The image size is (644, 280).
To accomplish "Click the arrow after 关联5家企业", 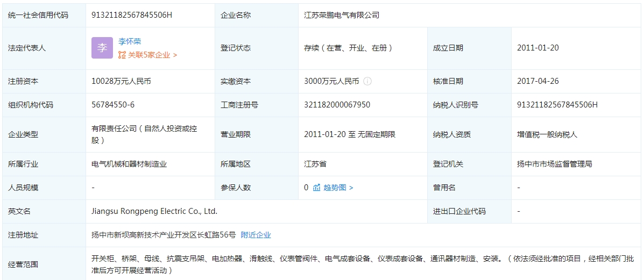I will pyautogui.click(x=175, y=55).
